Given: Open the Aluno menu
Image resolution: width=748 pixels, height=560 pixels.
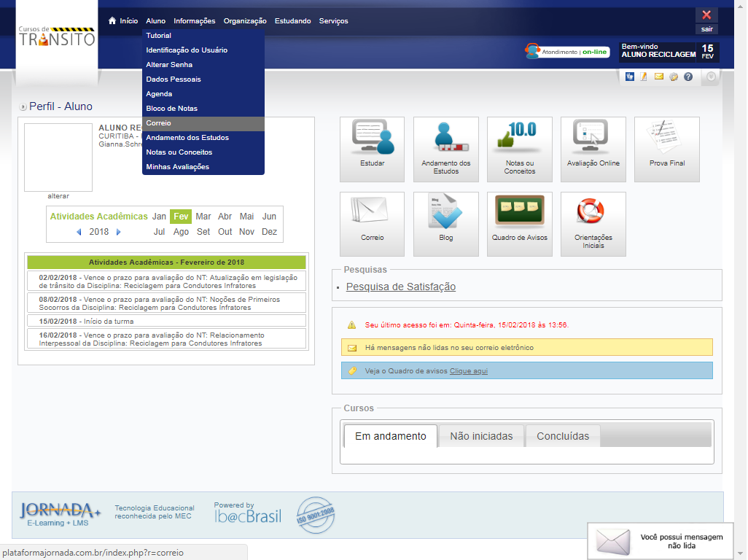Looking at the screenshot, I should 155,21.
